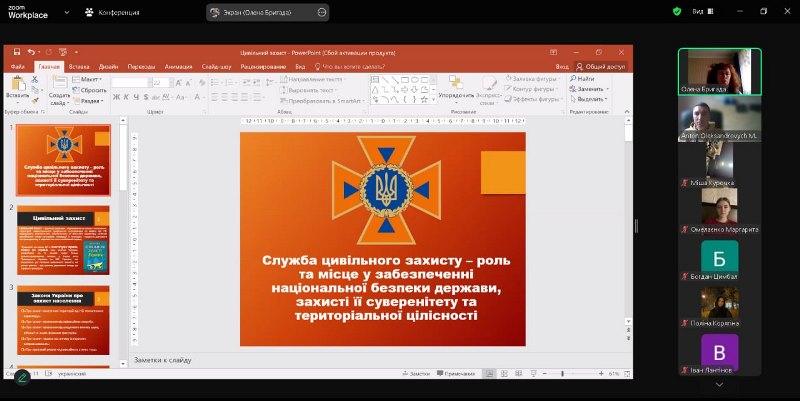Screen dimensions: 800x401
Task: Open the Zoom Вид view menu
Action: (x=703, y=11)
